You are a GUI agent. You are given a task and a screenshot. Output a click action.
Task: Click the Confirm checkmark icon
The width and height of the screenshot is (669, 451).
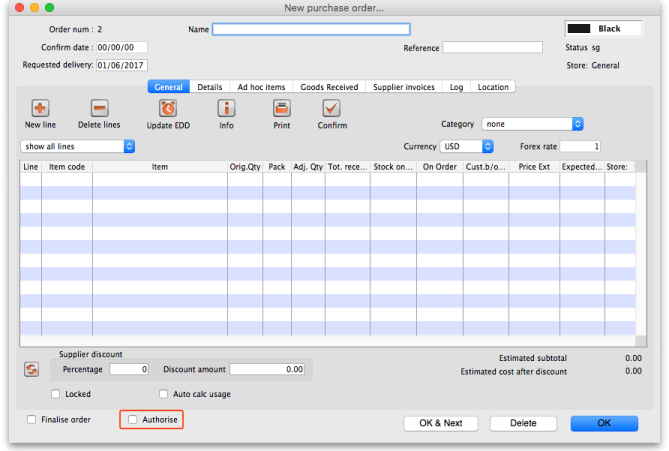tap(332, 109)
